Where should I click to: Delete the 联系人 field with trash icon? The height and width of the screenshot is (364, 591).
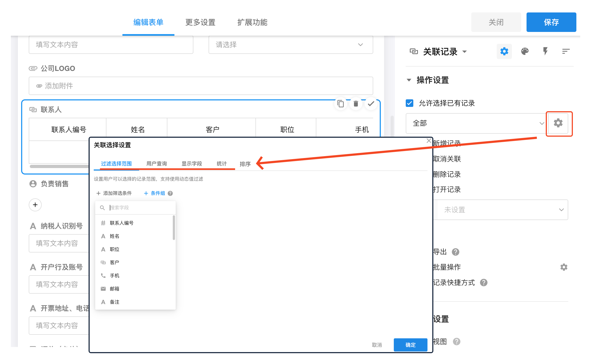[356, 104]
